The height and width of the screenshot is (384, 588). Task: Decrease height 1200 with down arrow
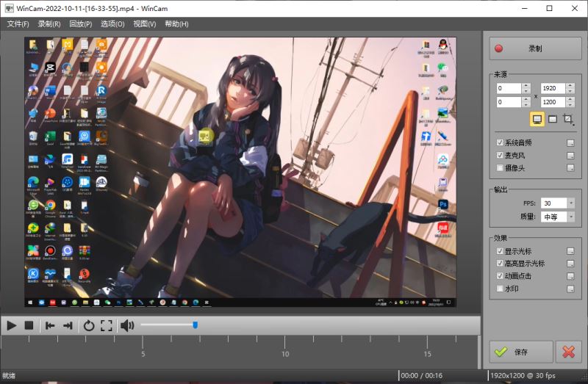point(570,104)
